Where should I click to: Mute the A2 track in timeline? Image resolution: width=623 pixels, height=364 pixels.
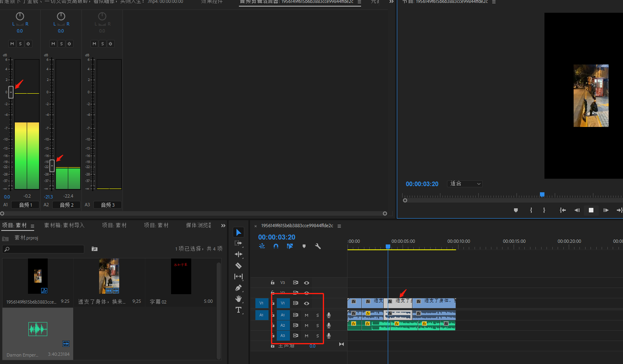point(306,325)
